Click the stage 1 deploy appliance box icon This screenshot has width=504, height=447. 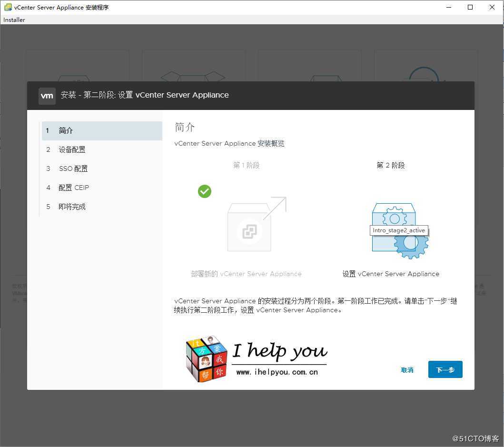tap(257, 224)
